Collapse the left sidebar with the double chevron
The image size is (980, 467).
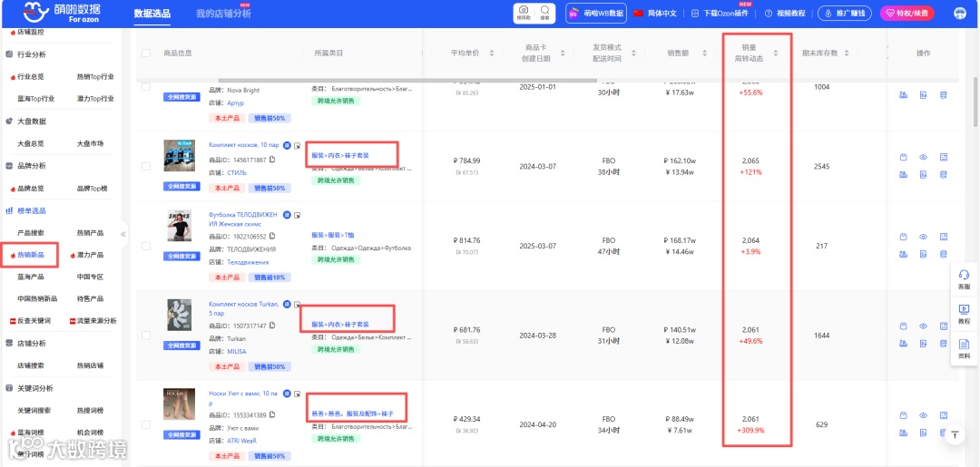click(123, 234)
